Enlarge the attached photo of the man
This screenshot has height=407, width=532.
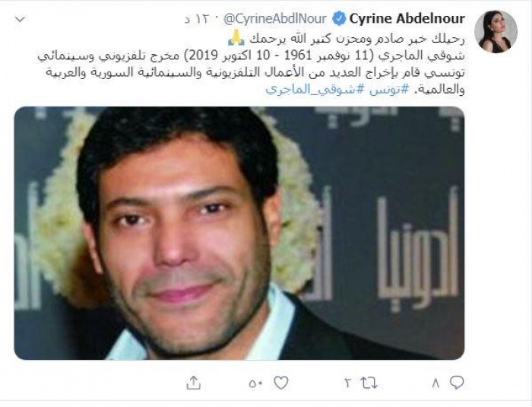pyautogui.click(x=239, y=233)
